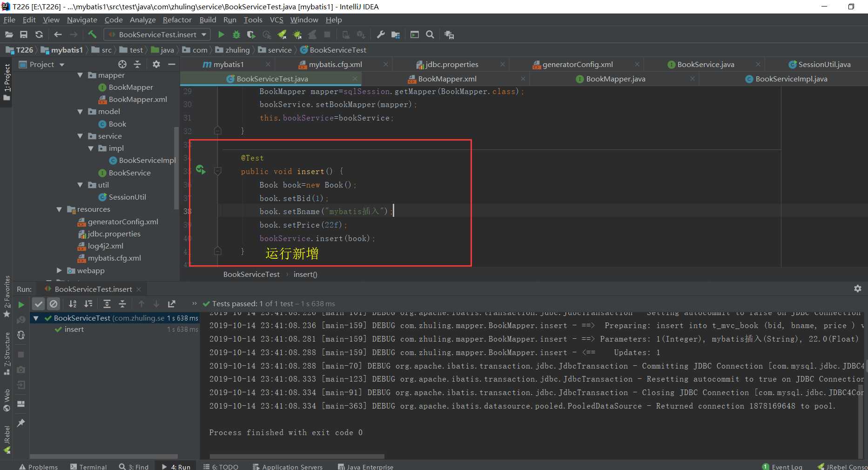Sort test results alphabetically

[73, 304]
